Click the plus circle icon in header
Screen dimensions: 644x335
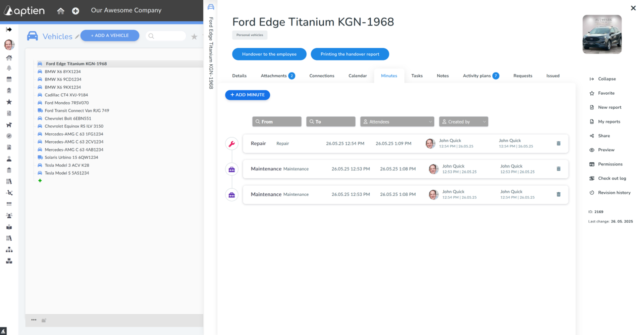75,11
